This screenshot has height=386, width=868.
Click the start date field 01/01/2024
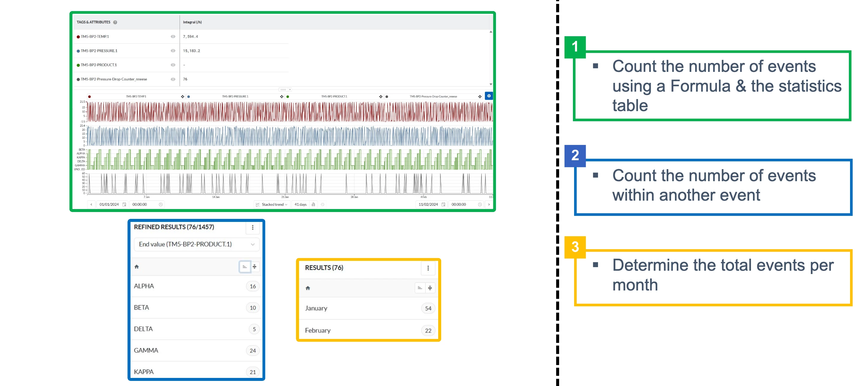point(109,204)
